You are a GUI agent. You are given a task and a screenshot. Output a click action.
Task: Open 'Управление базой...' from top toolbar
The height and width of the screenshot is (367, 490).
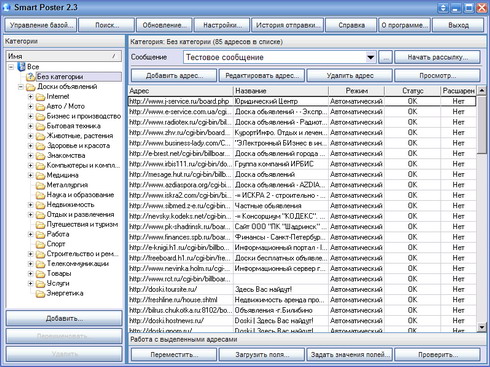coord(41,25)
